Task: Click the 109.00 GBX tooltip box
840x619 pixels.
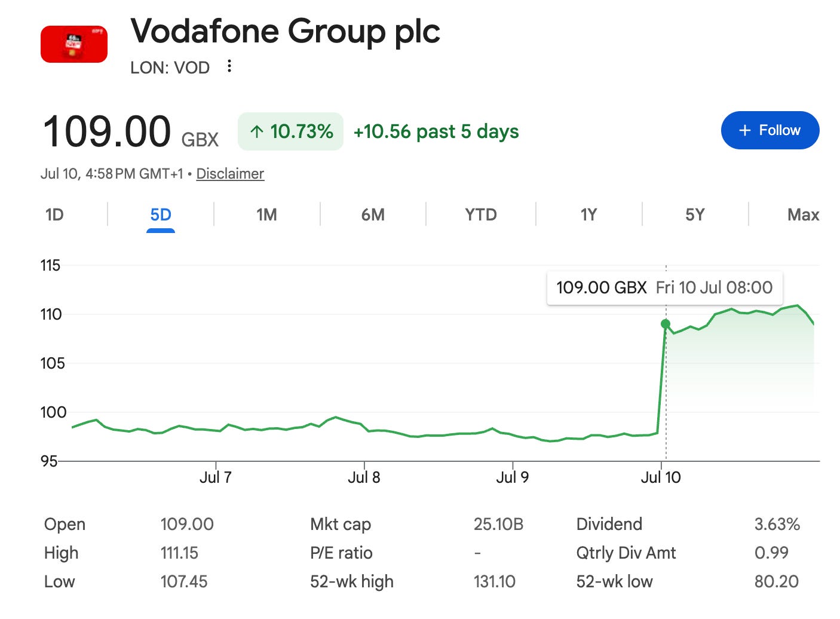Action: (x=664, y=288)
